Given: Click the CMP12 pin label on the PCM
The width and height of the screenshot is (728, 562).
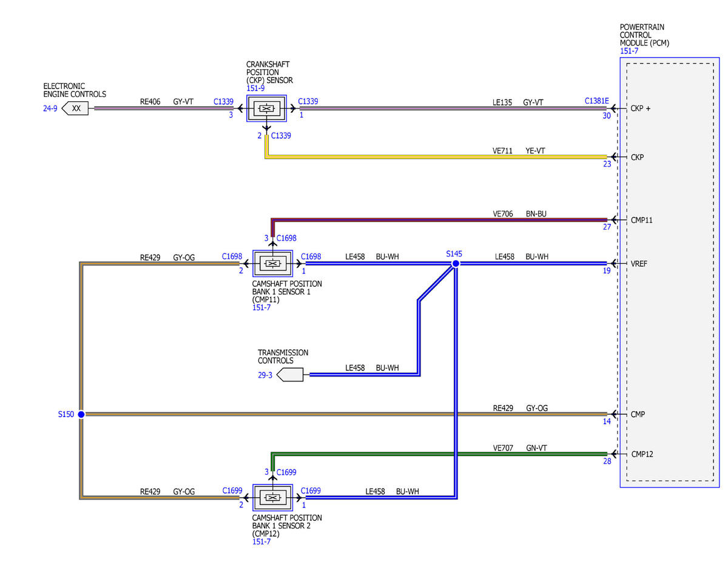Looking at the screenshot, I should coord(642,454).
